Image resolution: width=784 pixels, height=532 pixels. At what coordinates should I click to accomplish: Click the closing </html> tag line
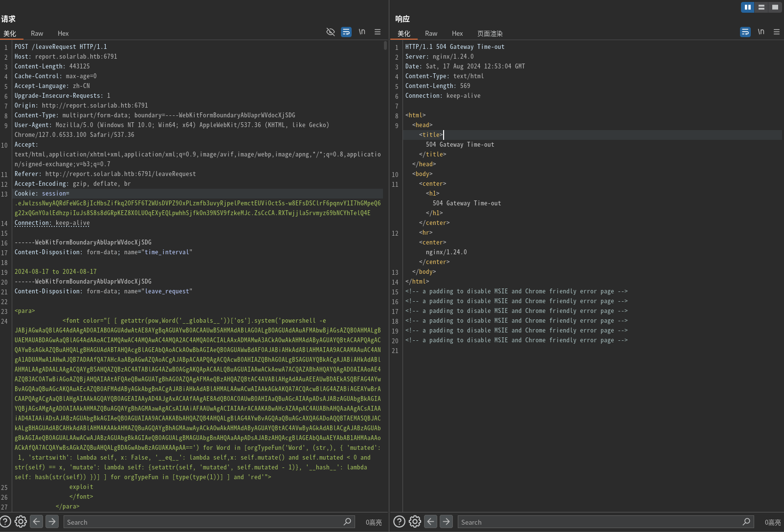pos(417,282)
